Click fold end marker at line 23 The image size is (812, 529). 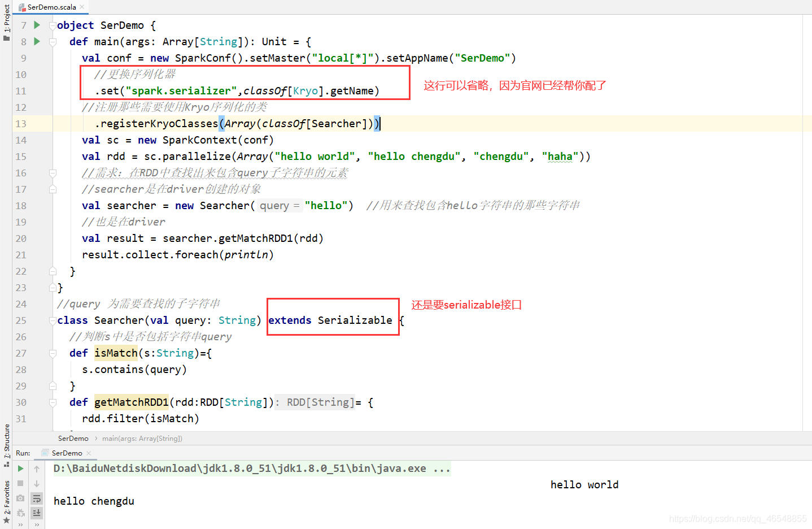coord(53,287)
